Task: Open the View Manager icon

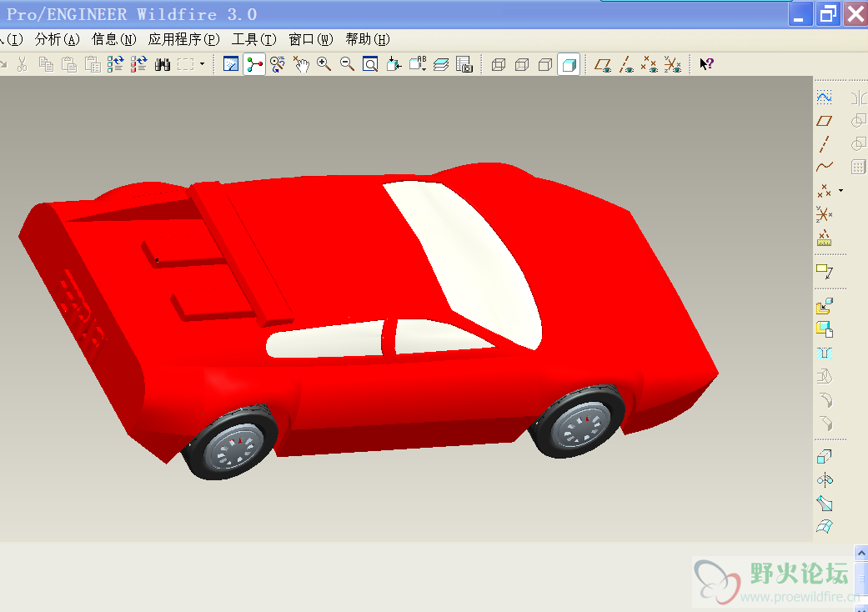Action: pos(464,64)
